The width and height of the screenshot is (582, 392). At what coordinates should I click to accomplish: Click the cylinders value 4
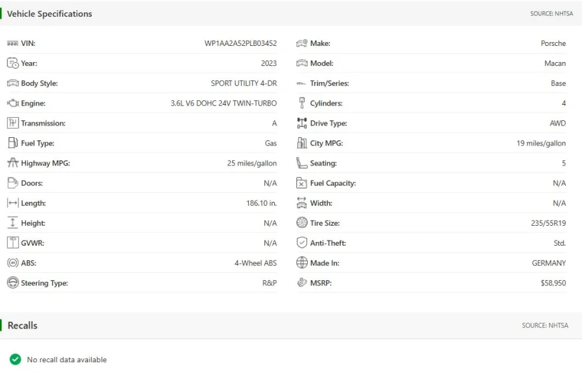pyautogui.click(x=564, y=103)
